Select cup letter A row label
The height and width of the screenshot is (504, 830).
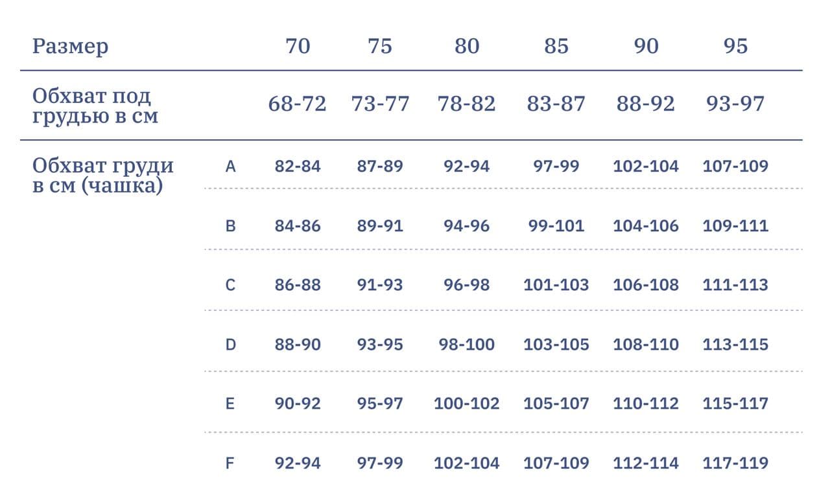pos(230,166)
